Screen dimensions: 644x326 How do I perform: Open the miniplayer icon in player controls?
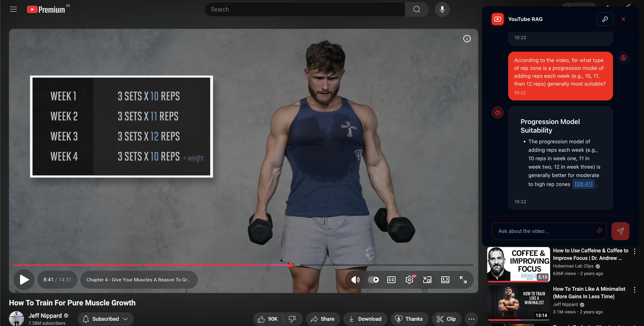click(427, 280)
